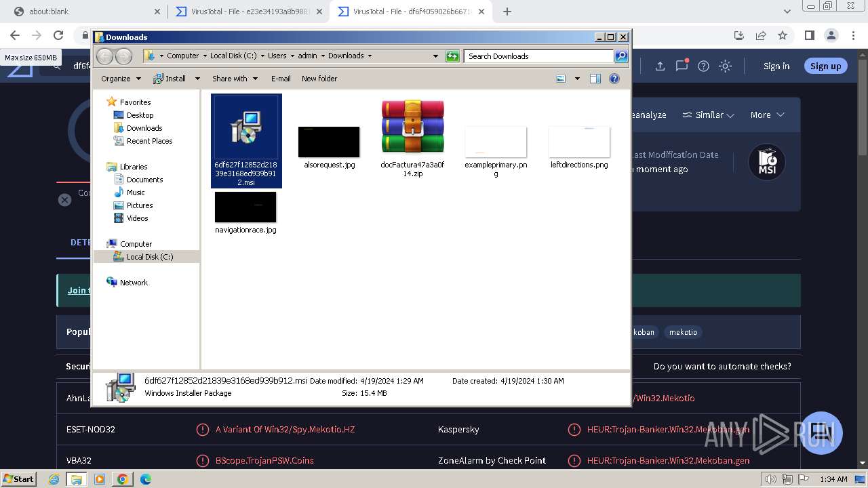Open Downloads under Favorites
Viewport: 868px width, 488px height.
pyautogui.click(x=144, y=128)
